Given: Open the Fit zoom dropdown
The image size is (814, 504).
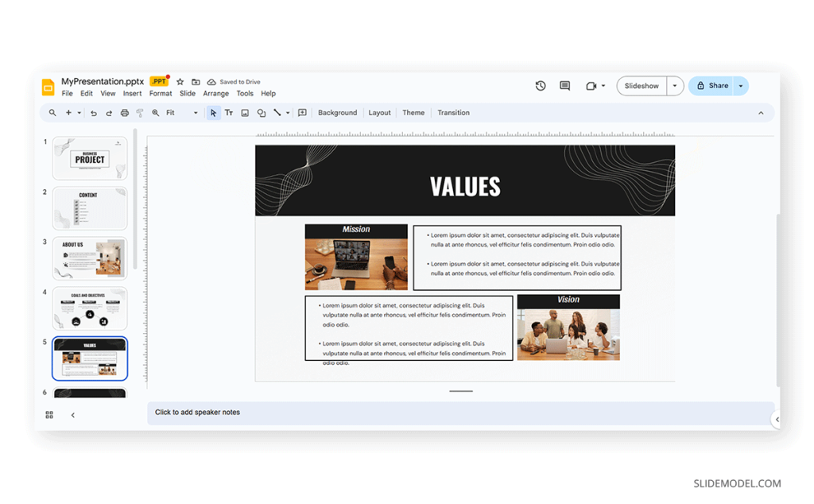Looking at the screenshot, I should [x=195, y=112].
